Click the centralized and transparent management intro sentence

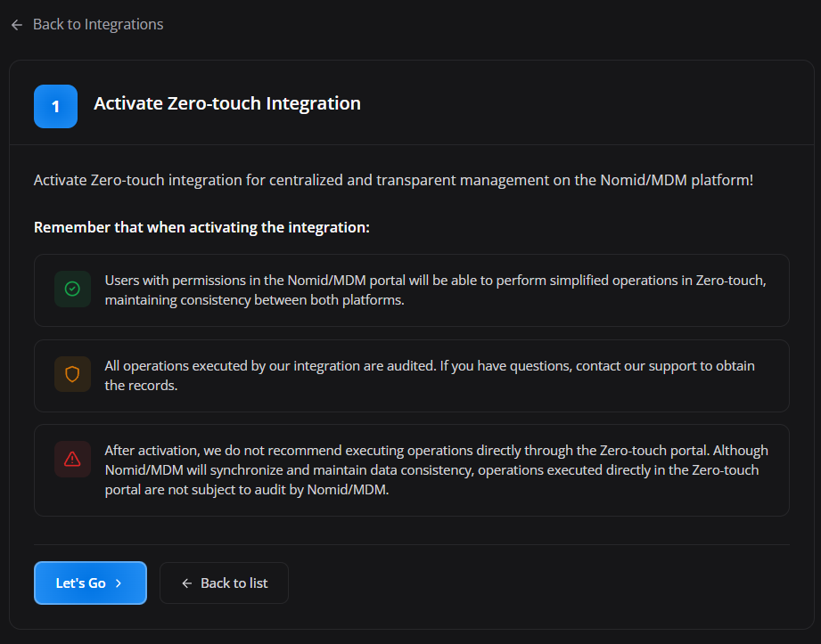pos(393,180)
